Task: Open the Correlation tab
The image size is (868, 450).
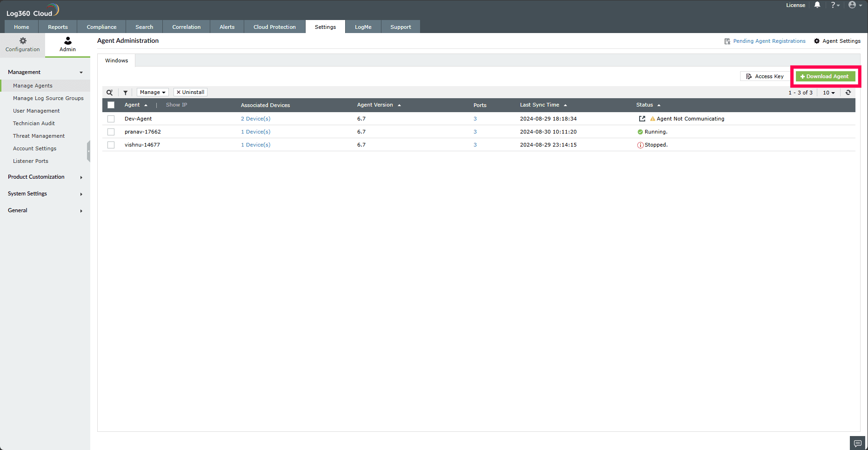Action: click(187, 27)
